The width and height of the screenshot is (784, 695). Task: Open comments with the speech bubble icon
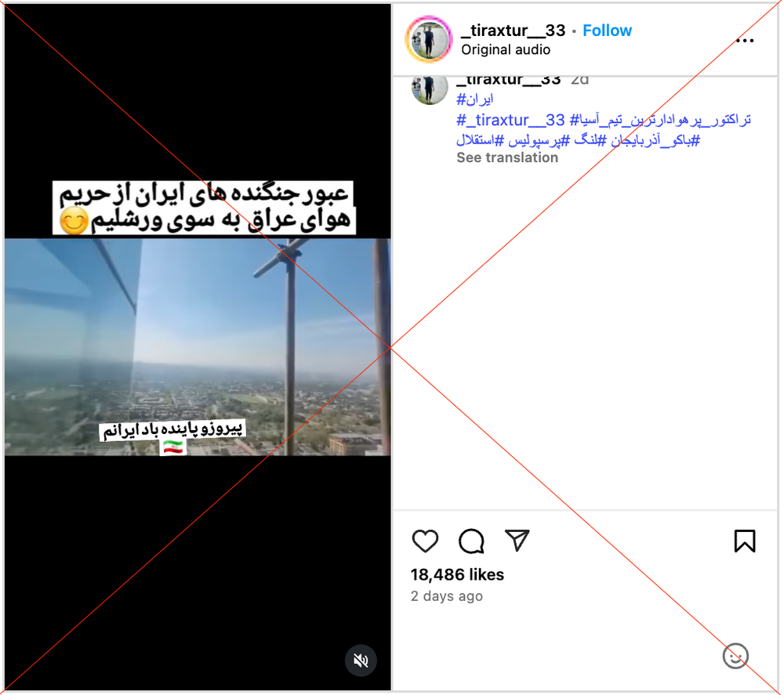(x=471, y=541)
